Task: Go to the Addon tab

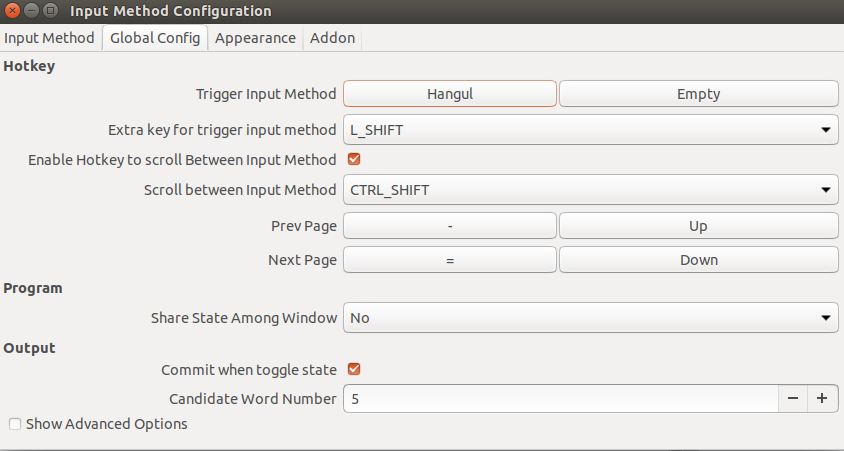Action: click(x=332, y=38)
